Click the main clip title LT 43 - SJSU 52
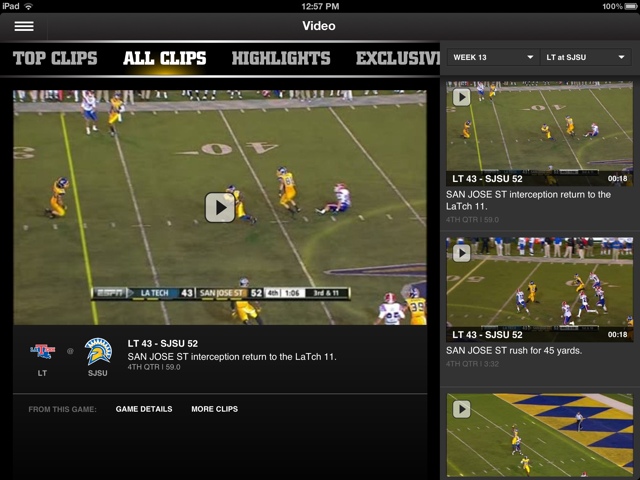This screenshot has height=480, width=640. coord(162,344)
